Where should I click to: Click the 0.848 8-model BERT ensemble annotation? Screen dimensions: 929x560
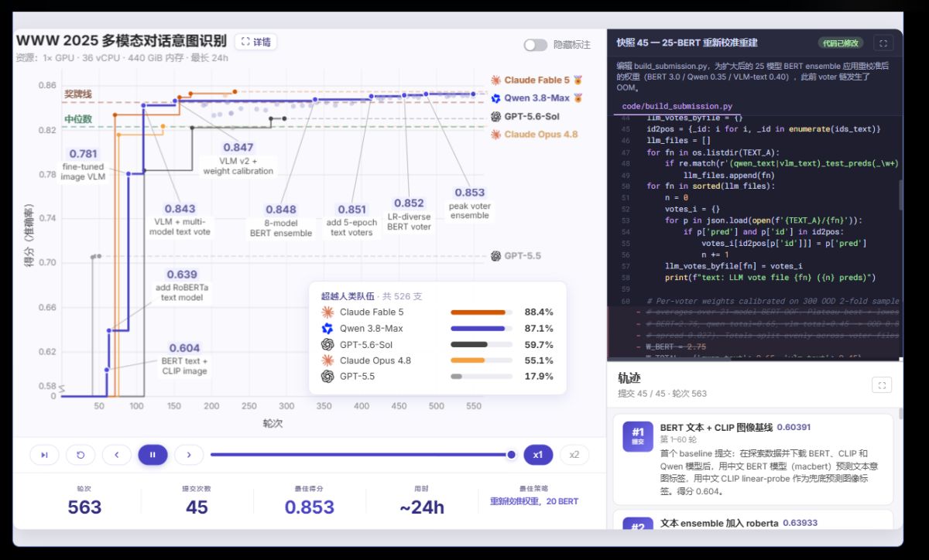point(281,220)
